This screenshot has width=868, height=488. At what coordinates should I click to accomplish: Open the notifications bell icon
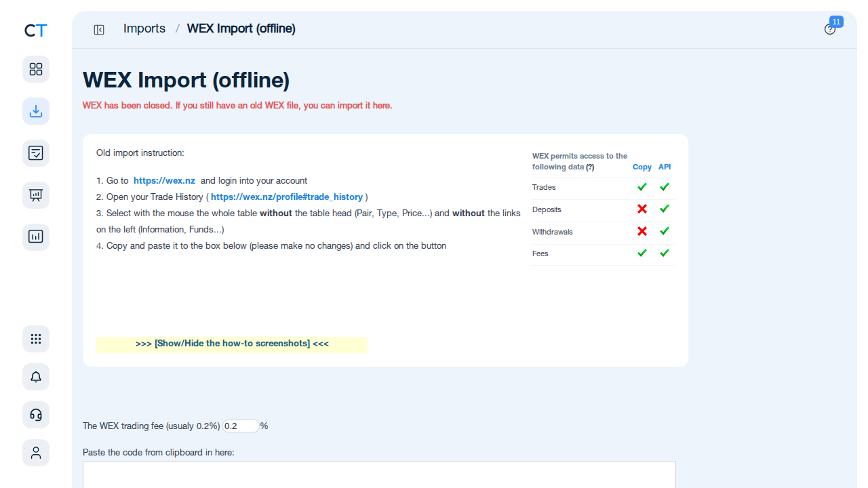36,377
